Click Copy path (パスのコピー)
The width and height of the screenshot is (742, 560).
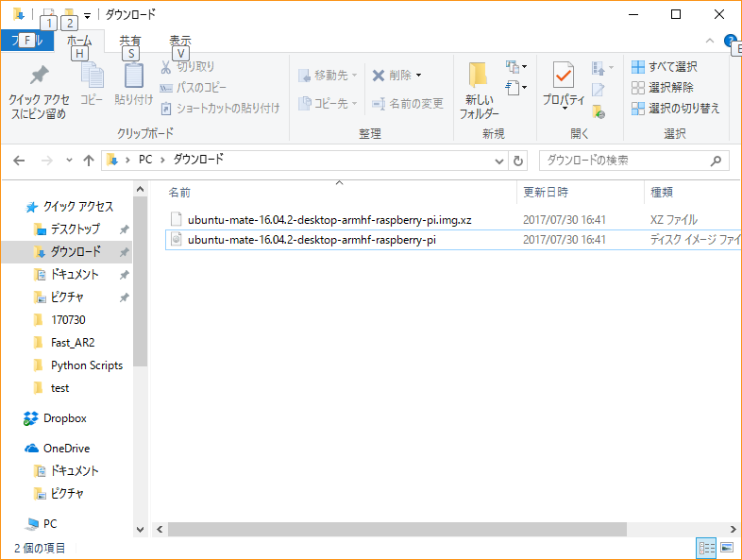[x=194, y=88]
